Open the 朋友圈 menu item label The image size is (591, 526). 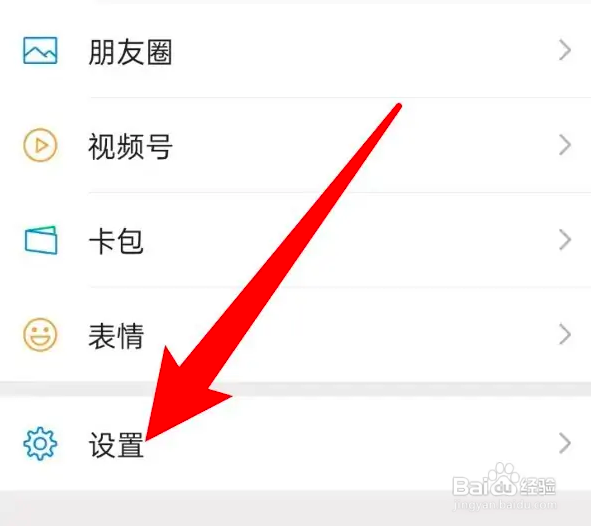click(x=130, y=52)
